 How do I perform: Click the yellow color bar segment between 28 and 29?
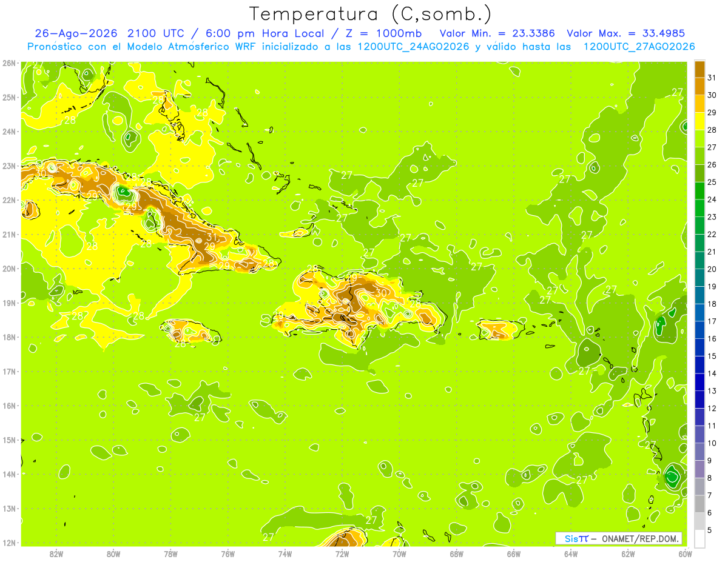click(x=699, y=121)
